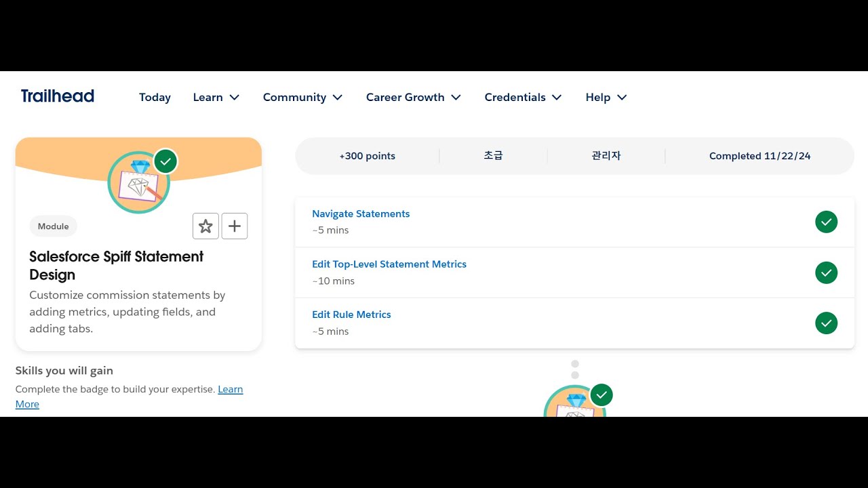
Task: Click the checkmark on the lower badge
Action: [x=601, y=394]
